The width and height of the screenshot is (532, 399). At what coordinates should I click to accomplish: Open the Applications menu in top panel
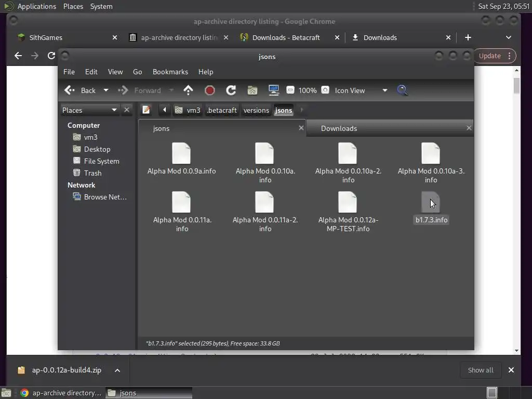[x=37, y=6]
